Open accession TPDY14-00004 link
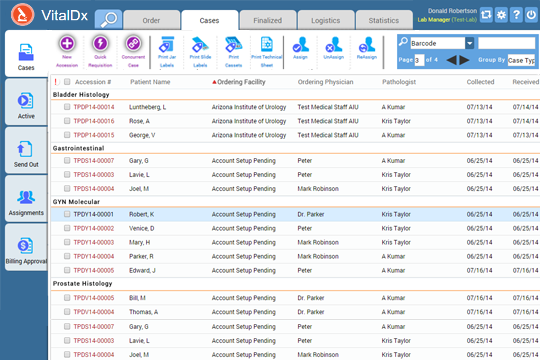The width and height of the screenshot is (540, 360). 94,256
